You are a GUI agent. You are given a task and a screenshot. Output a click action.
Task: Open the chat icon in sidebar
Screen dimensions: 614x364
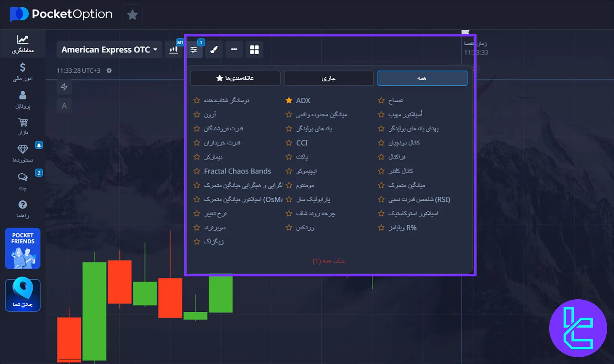pos(23,181)
